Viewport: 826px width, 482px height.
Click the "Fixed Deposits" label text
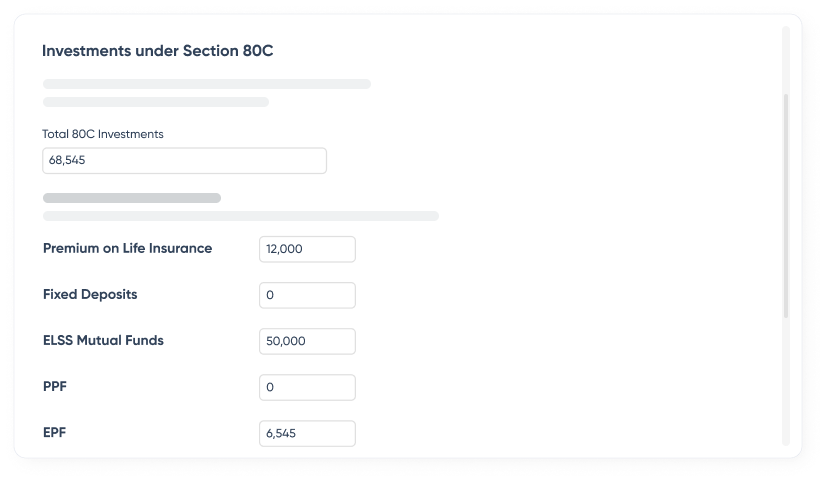click(90, 294)
